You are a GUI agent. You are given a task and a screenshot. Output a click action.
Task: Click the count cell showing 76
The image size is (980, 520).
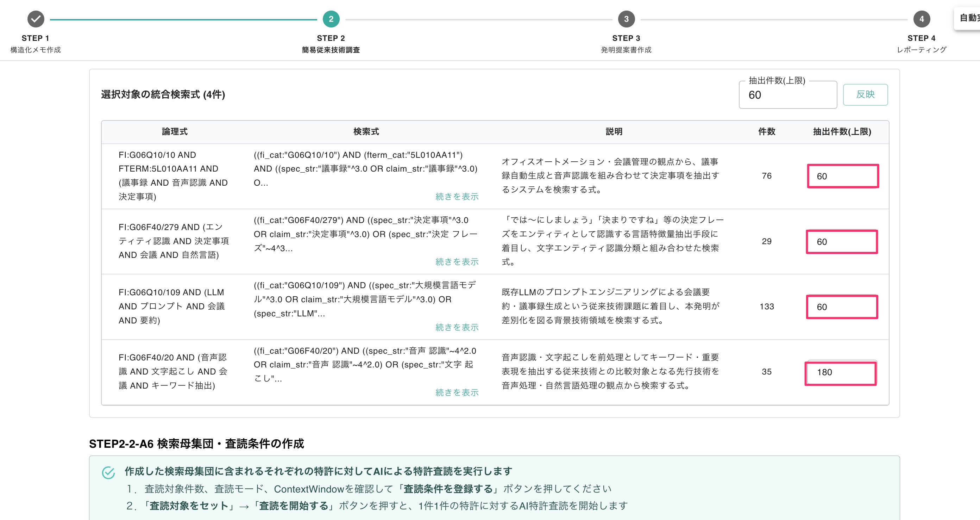point(767,176)
